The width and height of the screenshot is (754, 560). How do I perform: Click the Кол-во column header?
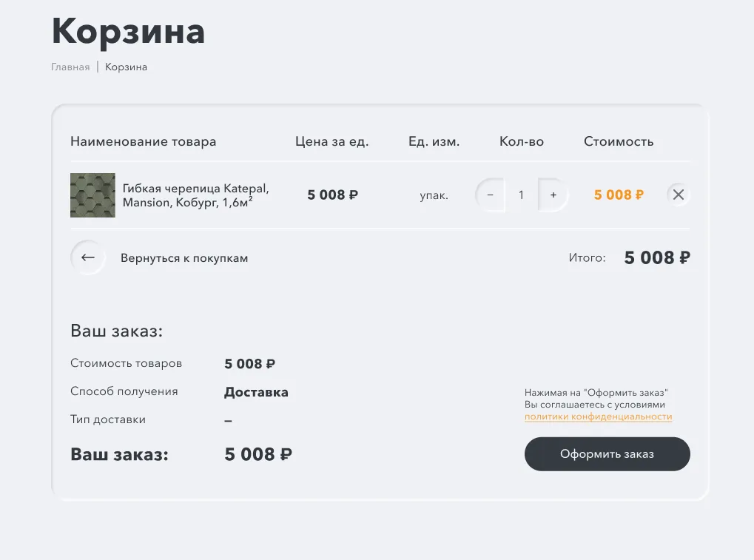coord(522,141)
